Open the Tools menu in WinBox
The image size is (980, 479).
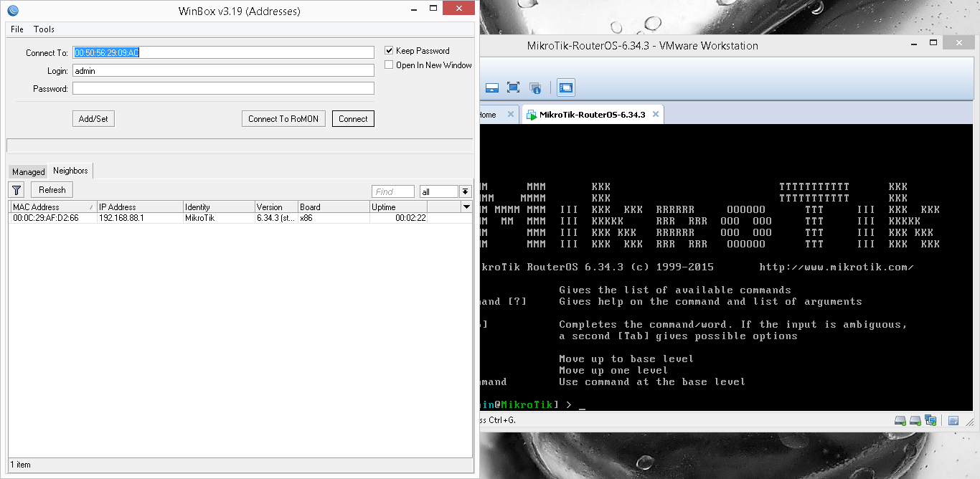(x=44, y=29)
